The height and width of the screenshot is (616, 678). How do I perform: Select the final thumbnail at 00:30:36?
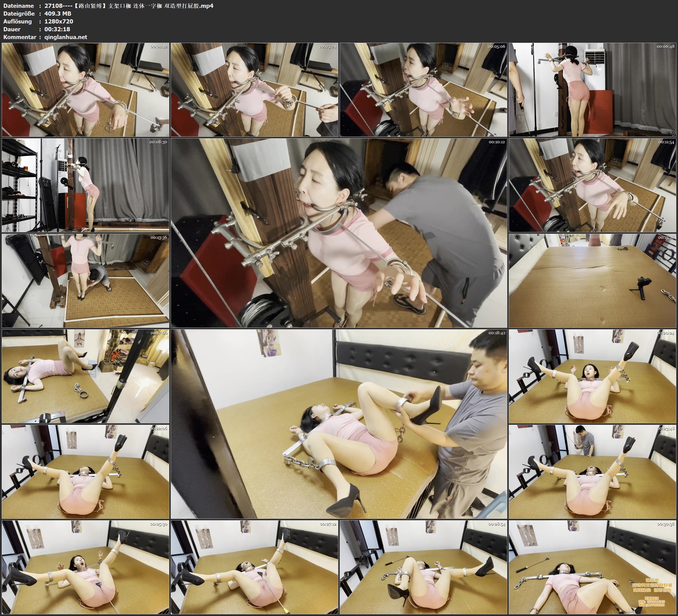592,567
